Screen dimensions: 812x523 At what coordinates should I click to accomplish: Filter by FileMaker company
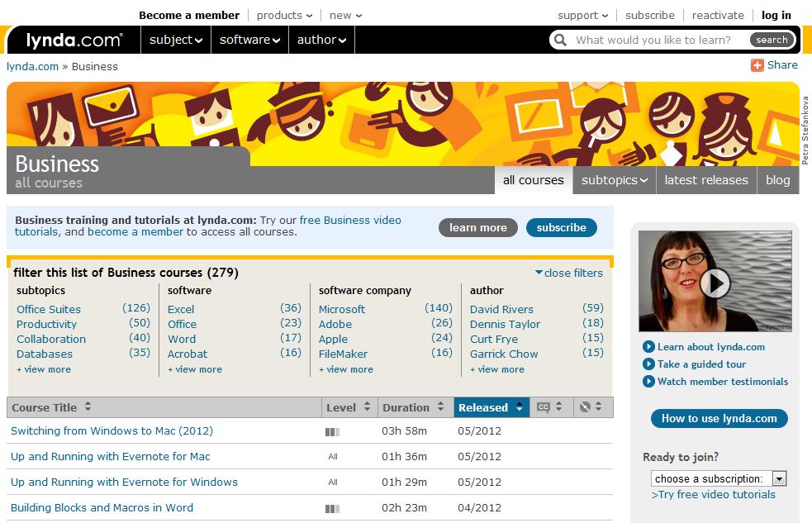[343, 354]
